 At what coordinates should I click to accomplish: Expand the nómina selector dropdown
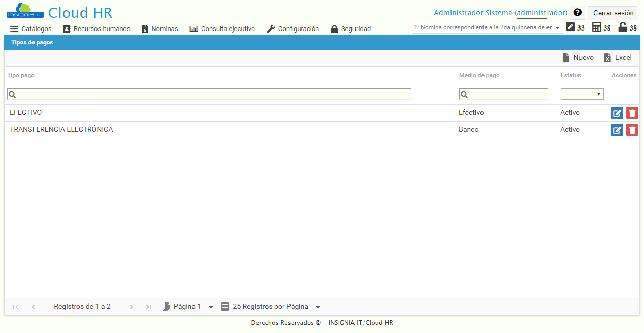(x=556, y=27)
